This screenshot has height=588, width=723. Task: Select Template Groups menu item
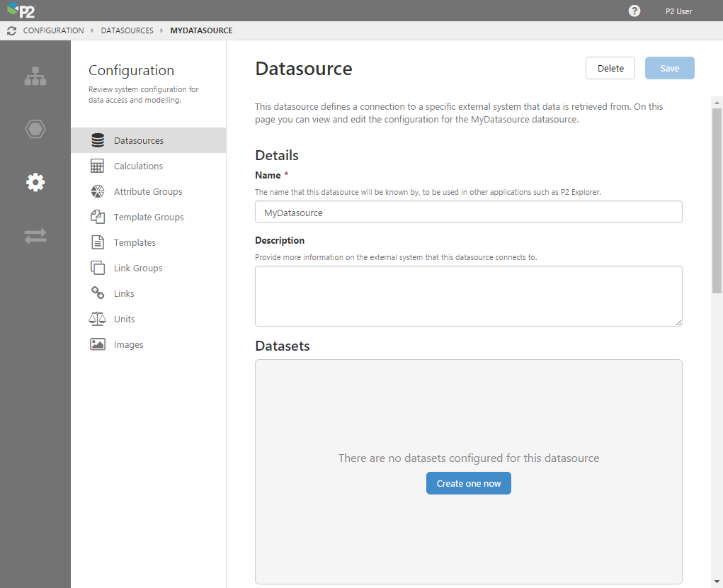click(x=148, y=217)
